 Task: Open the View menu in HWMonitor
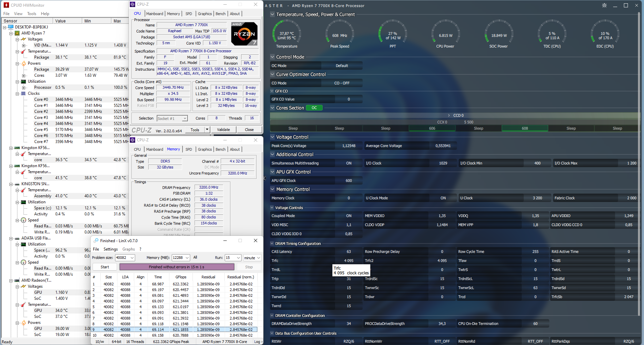tap(18, 14)
